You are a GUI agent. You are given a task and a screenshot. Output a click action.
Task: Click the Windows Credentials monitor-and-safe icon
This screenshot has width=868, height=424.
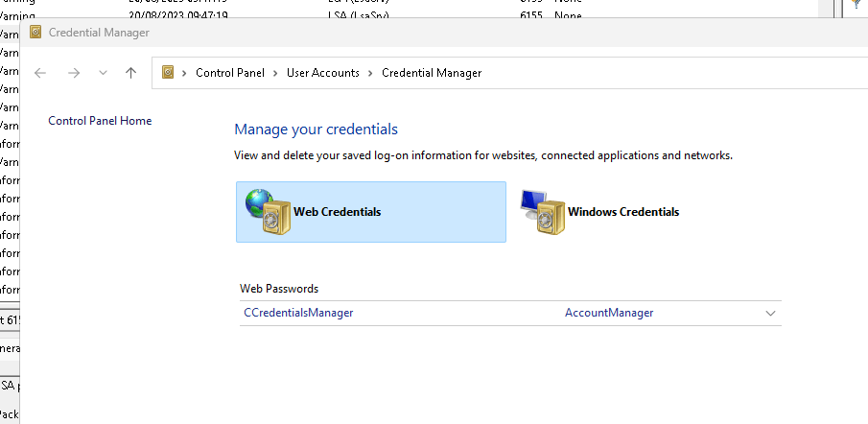[543, 211]
